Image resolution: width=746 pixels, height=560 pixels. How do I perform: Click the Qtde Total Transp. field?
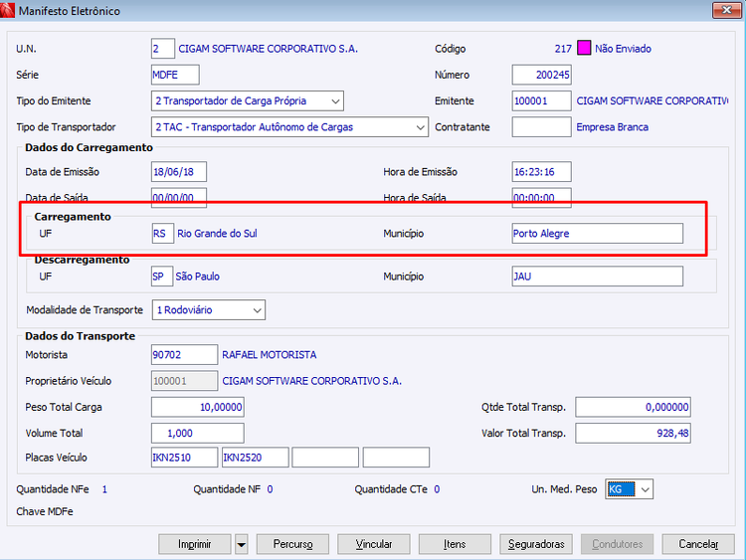(633, 407)
